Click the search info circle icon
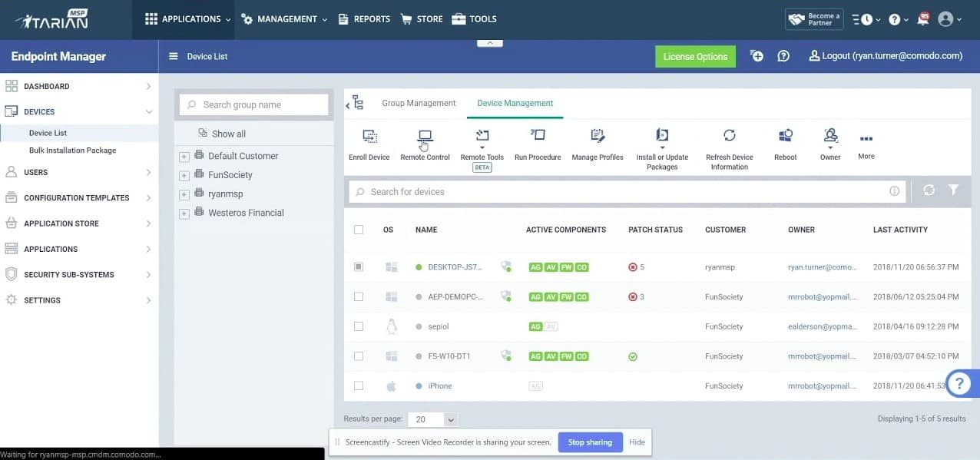 tap(894, 191)
